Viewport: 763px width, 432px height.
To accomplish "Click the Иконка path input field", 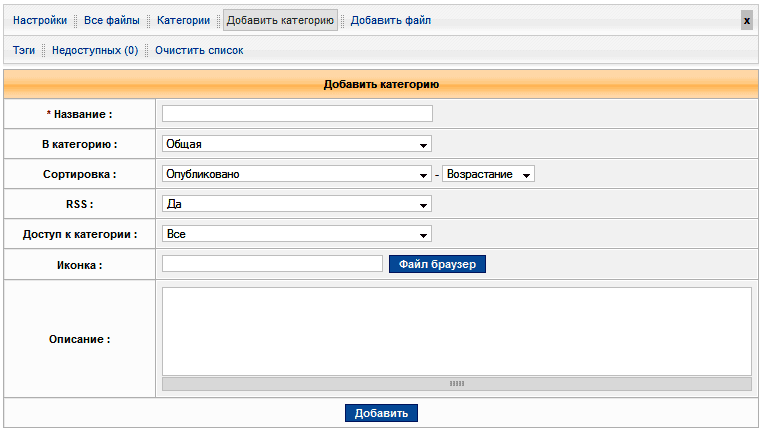I will click(272, 264).
